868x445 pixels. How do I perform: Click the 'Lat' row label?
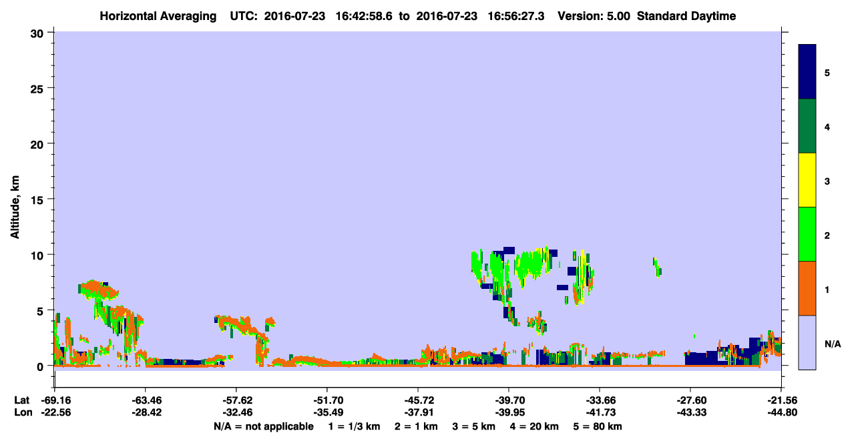[x=21, y=400]
